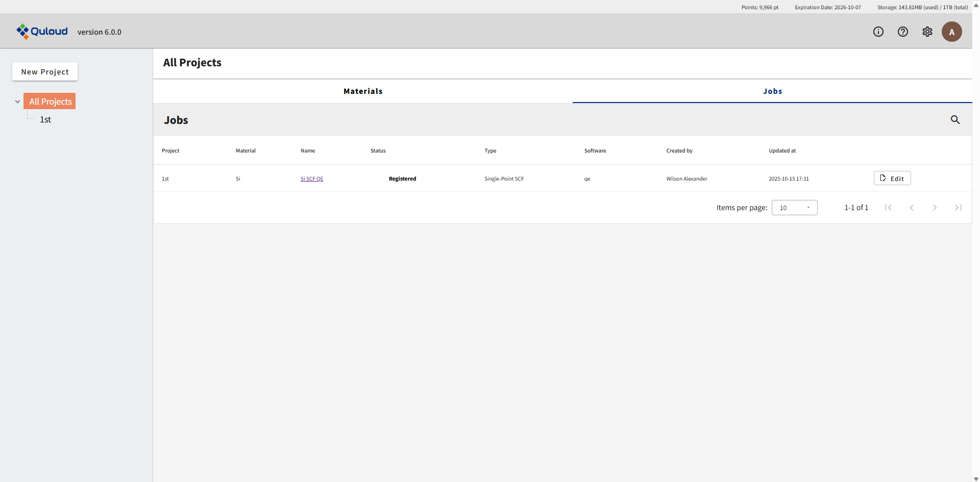Click the Jobs search magnifier icon

click(x=955, y=120)
